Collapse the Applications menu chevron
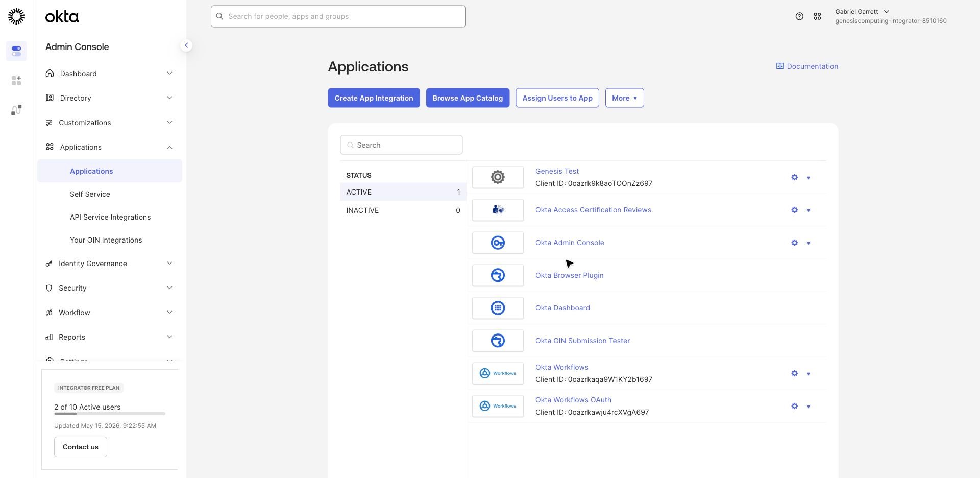980x478 pixels. click(169, 147)
